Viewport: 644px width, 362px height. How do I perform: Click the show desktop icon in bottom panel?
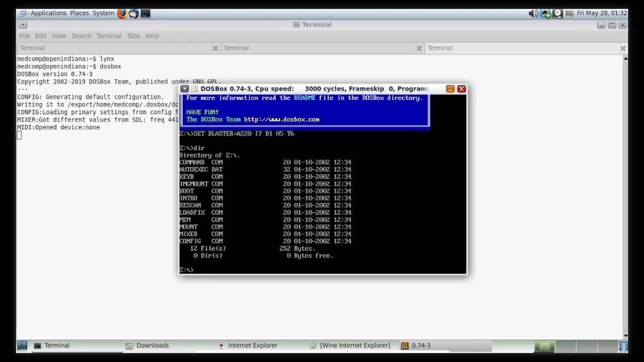click(22, 345)
